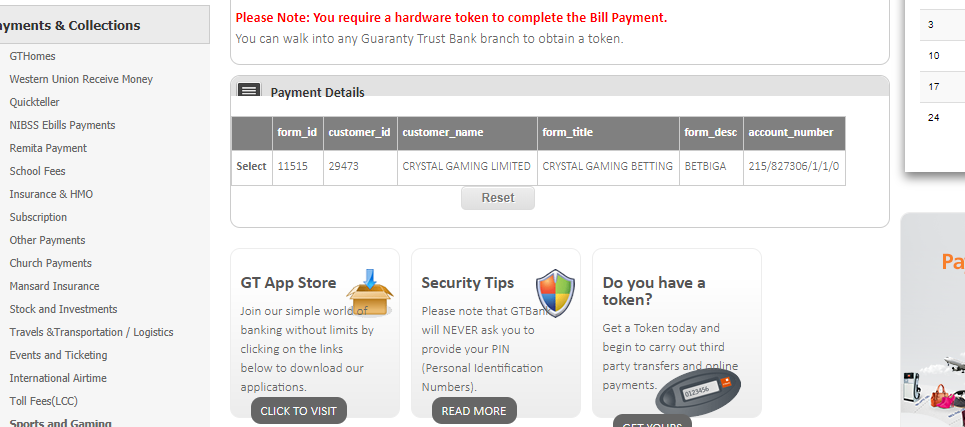Click the Reset button

click(x=498, y=198)
